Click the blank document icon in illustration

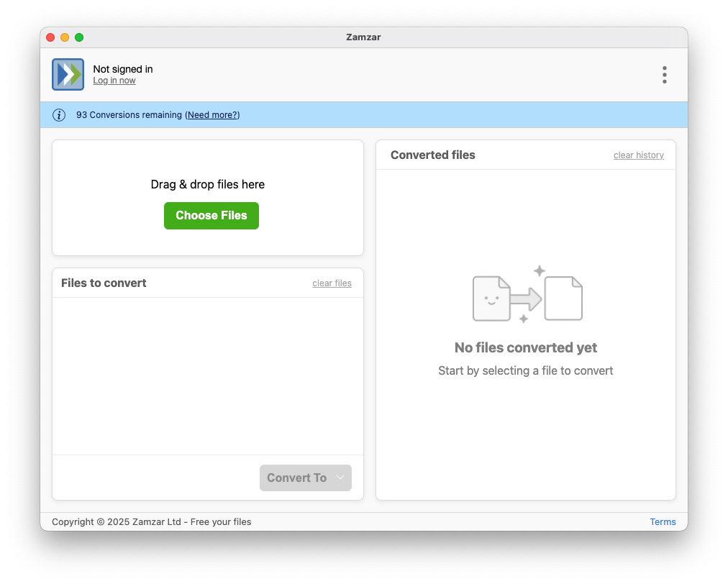point(563,298)
